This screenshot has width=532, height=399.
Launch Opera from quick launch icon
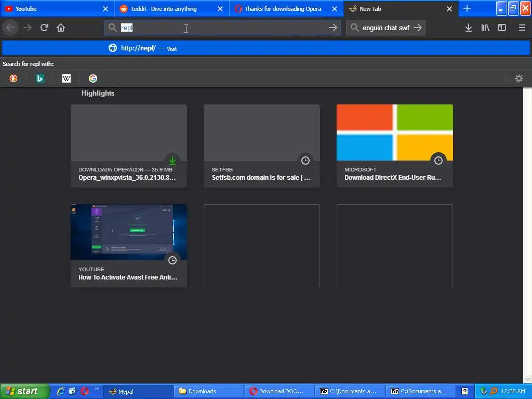(x=85, y=391)
